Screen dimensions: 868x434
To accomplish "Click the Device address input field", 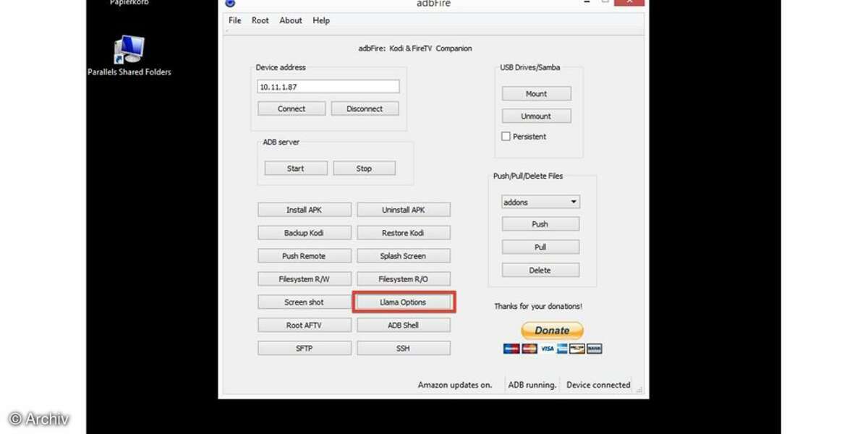I will (x=328, y=87).
